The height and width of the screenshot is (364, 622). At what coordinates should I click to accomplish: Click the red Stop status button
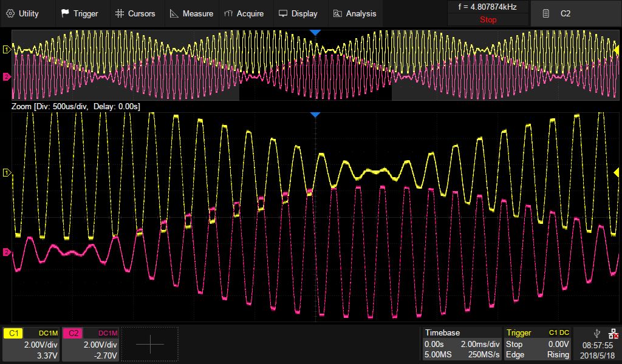(x=488, y=19)
